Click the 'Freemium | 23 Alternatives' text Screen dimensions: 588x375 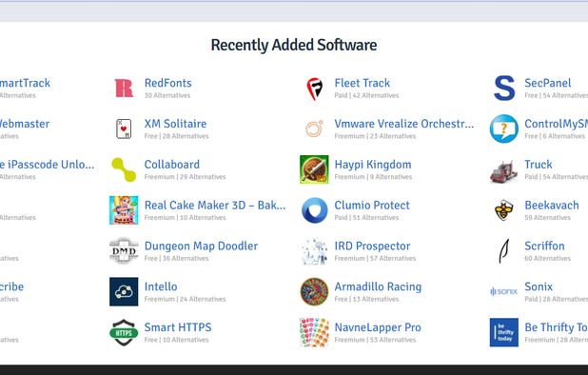376,136
